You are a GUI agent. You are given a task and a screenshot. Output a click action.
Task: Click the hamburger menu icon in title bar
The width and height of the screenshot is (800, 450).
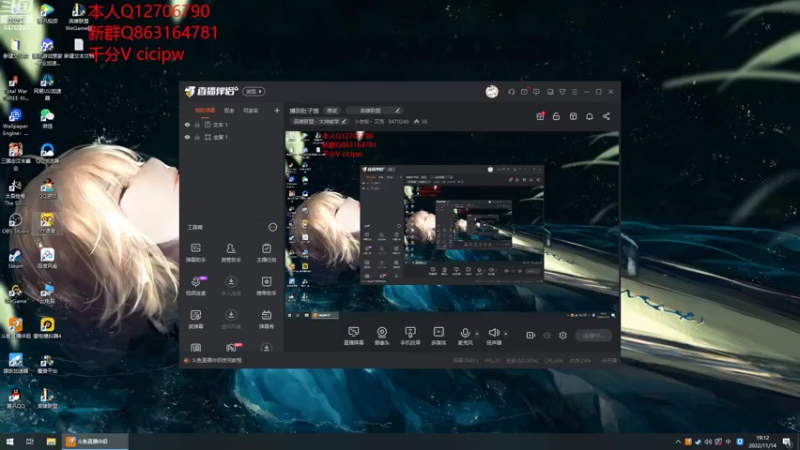click(574, 92)
